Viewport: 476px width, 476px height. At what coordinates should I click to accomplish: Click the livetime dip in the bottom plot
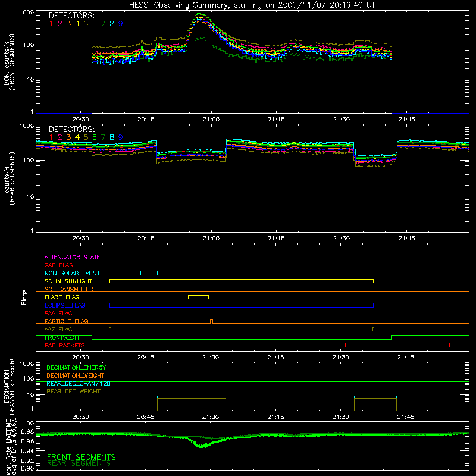pos(201,446)
